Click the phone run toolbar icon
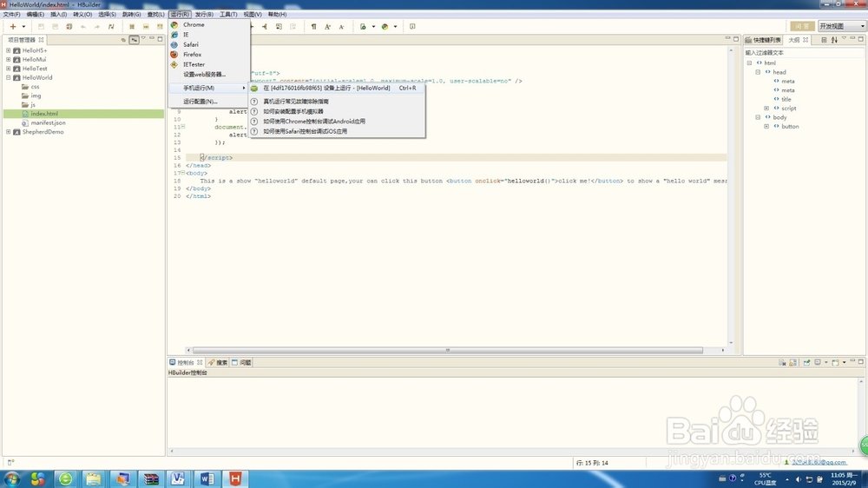This screenshot has height=488, width=868. point(363,27)
